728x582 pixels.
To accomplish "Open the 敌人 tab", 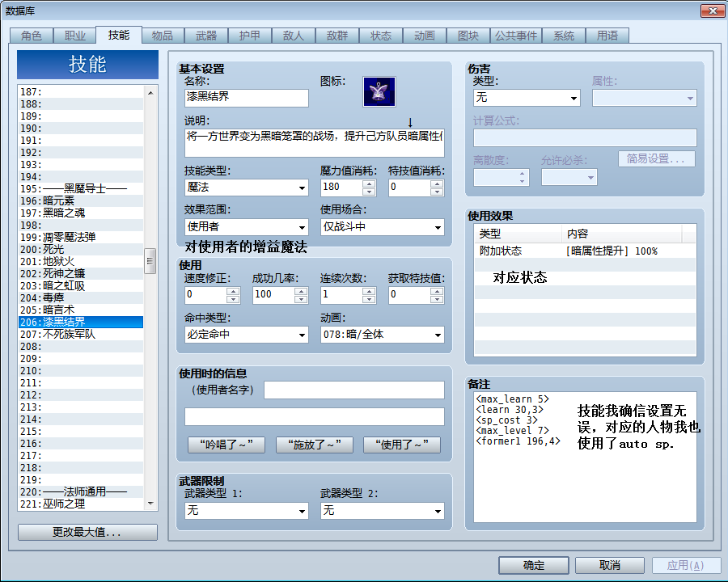I will point(294,36).
